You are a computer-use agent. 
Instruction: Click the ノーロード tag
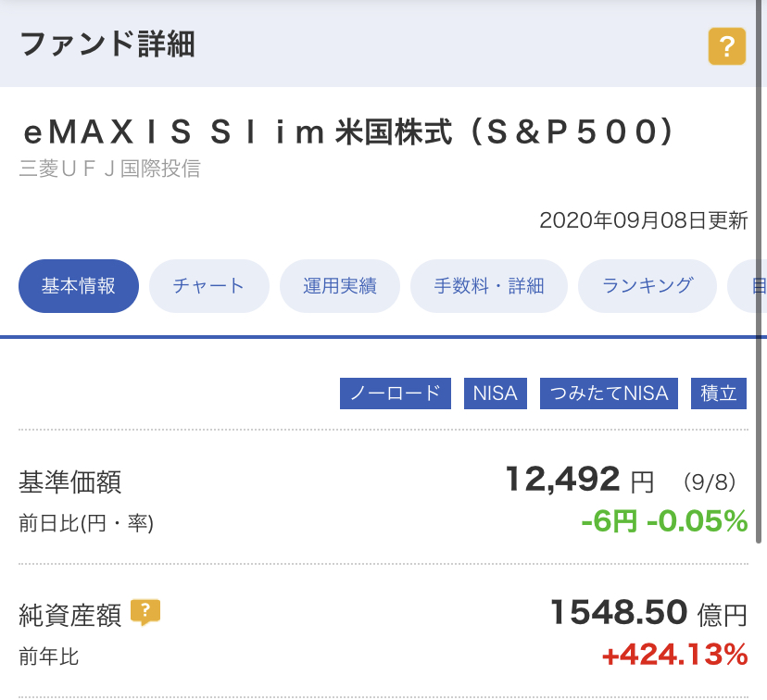396,393
